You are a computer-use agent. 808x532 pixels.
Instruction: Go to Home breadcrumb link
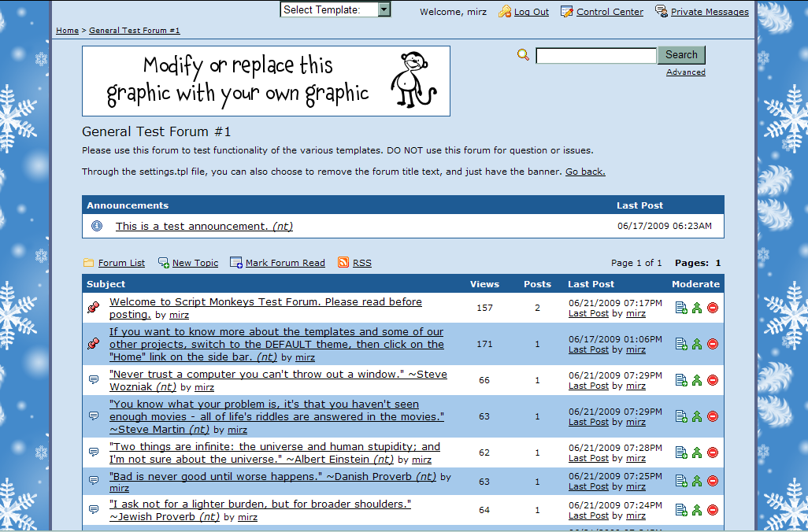point(68,31)
